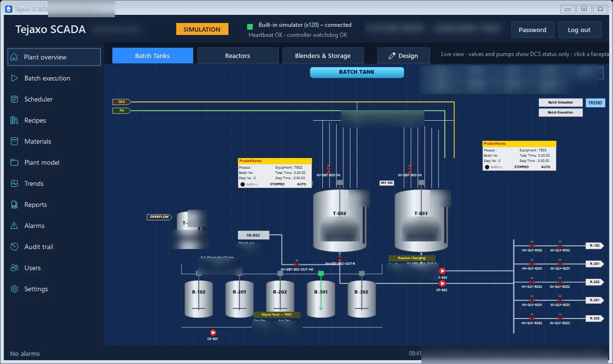Open the Materials section
Image resolution: width=613 pixels, height=364 pixels.
tap(54, 141)
